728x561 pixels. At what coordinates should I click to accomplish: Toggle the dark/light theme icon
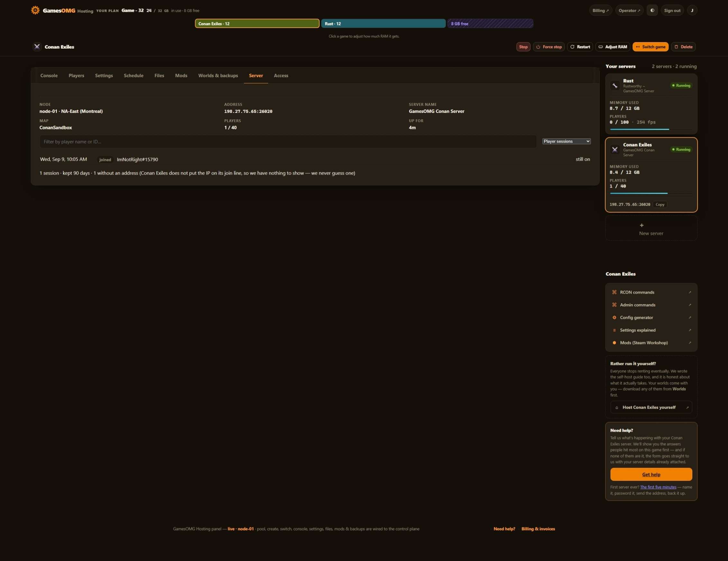coord(652,10)
